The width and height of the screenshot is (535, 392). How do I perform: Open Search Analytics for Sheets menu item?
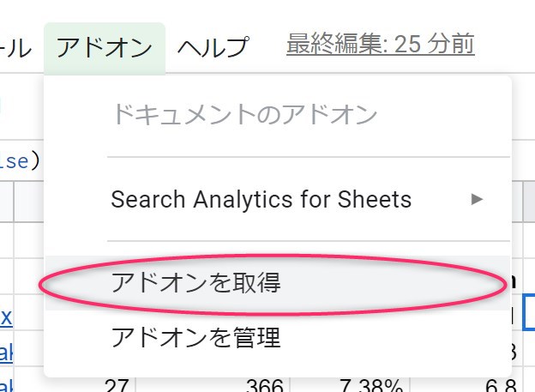click(261, 200)
